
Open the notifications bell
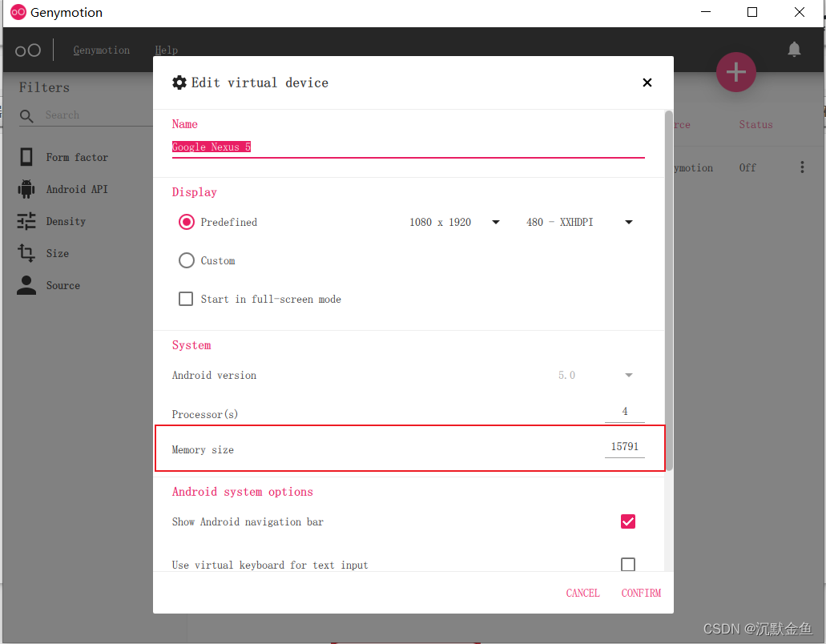pyautogui.click(x=794, y=49)
